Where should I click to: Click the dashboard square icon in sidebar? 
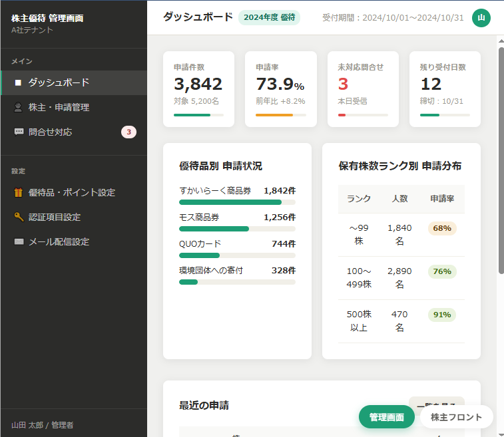click(19, 83)
